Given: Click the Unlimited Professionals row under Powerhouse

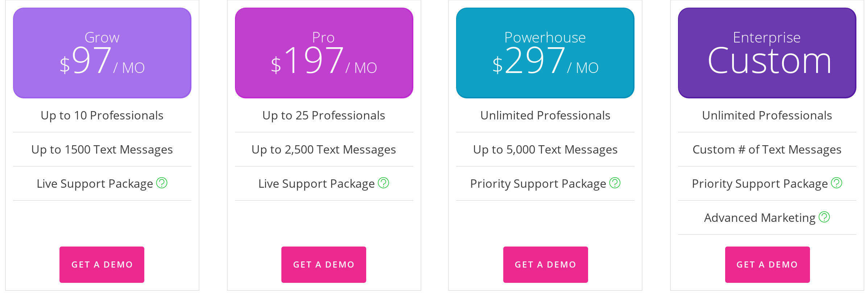Looking at the screenshot, I should pos(545,115).
